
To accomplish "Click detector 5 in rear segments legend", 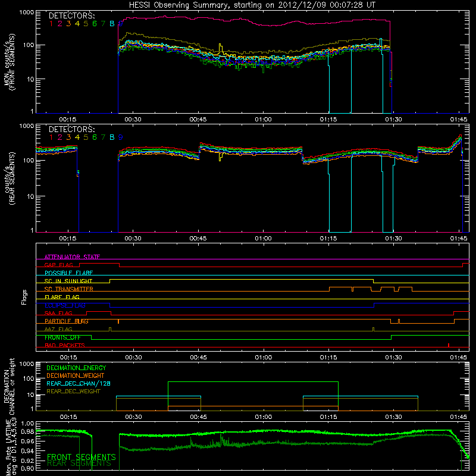I will coord(86,137).
